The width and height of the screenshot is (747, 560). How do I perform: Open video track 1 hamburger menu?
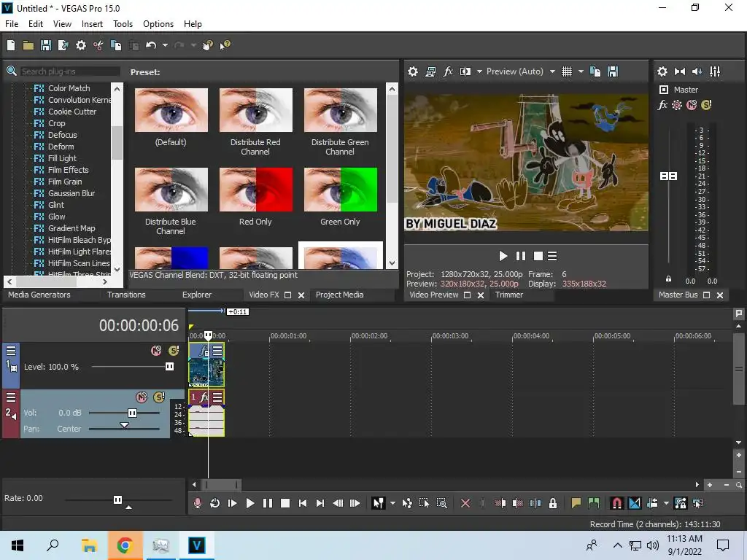coord(11,351)
